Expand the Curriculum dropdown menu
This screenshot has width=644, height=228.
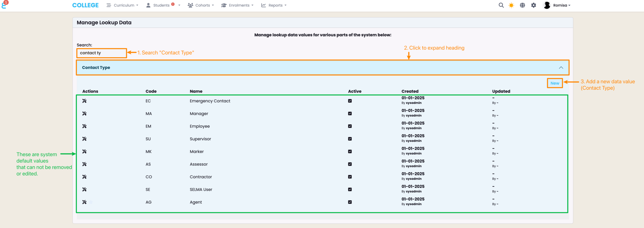(123, 5)
